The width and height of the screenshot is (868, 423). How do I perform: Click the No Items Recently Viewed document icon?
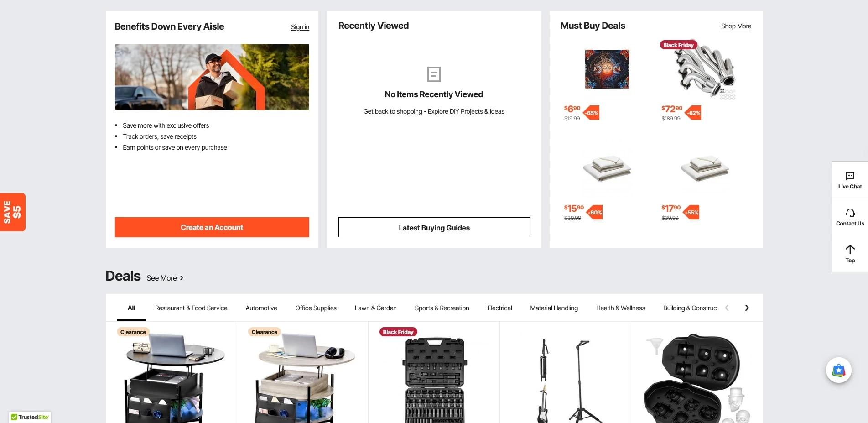(434, 74)
